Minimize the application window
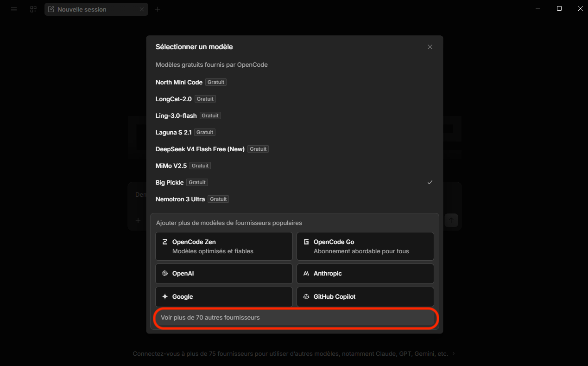Viewport: 588px width, 366px height. [x=538, y=8]
